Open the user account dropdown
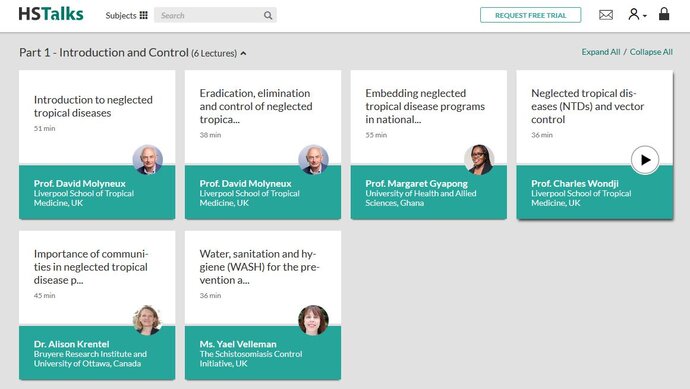Screen dimensions: 690x389 637,15
